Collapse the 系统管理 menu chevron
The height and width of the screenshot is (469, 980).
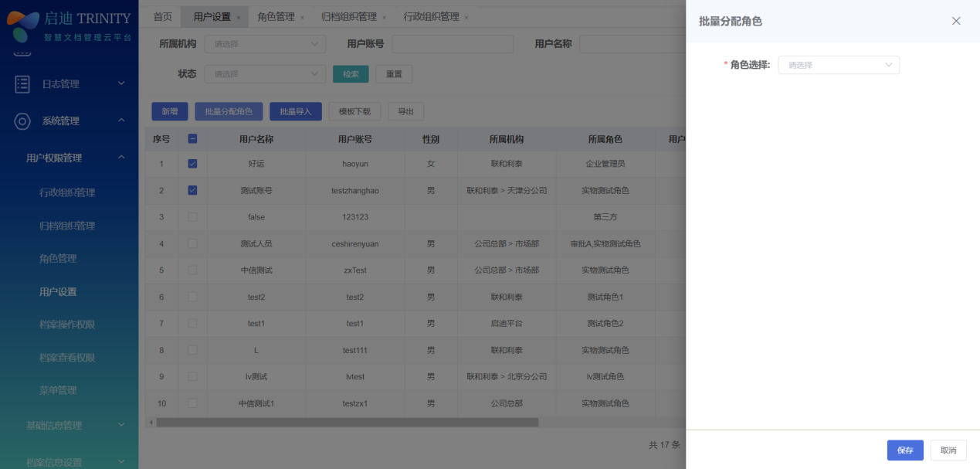[121, 121]
